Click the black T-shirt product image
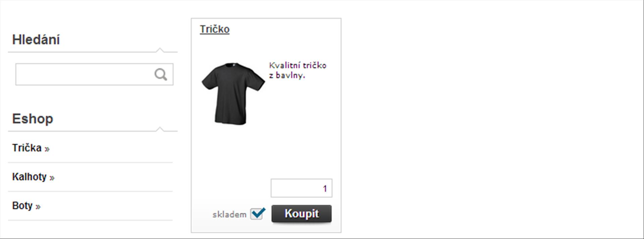Image resolution: width=644 pixels, height=239 pixels. click(233, 93)
